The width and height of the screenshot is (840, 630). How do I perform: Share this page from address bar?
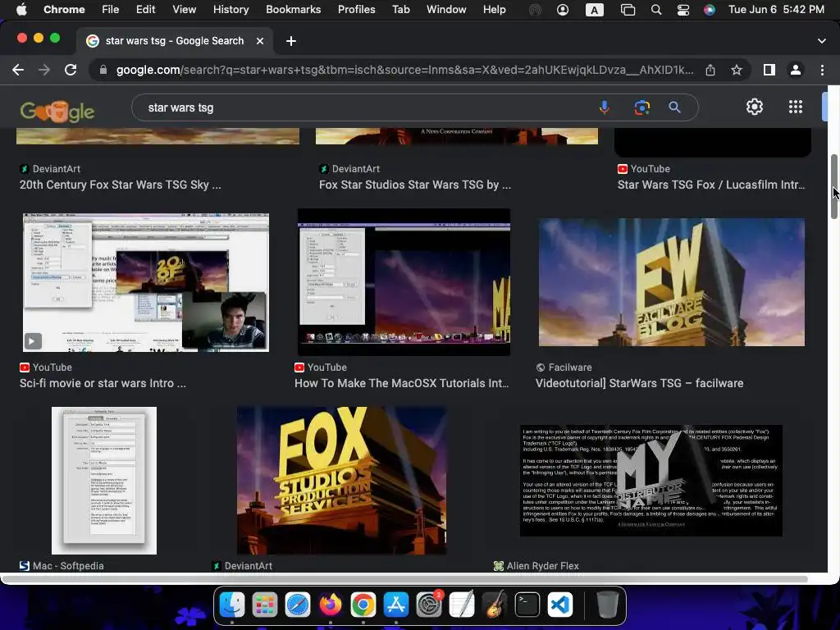(x=710, y=70)
